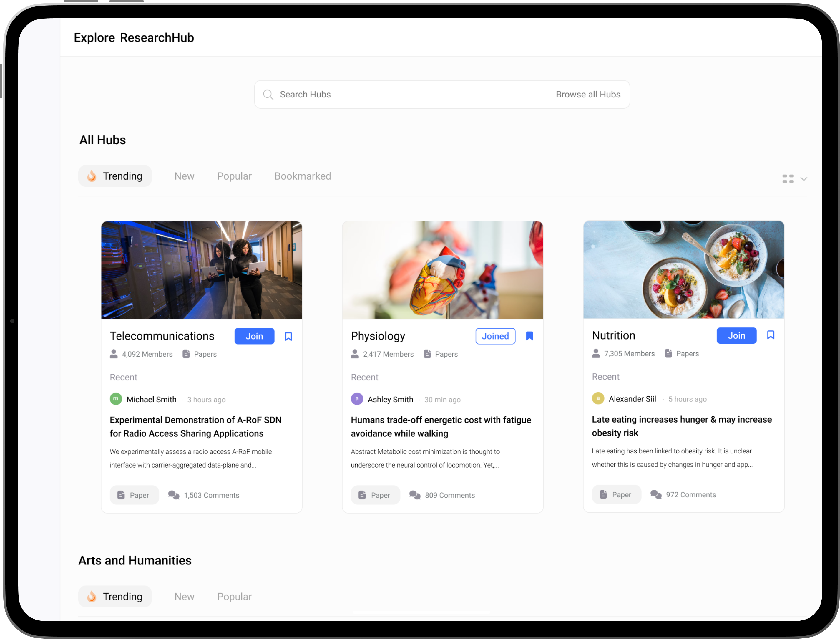Open the 809 Comments icon
Viewport: 840px width, 639px height.
pyautogui.click(x=415, y=495)
